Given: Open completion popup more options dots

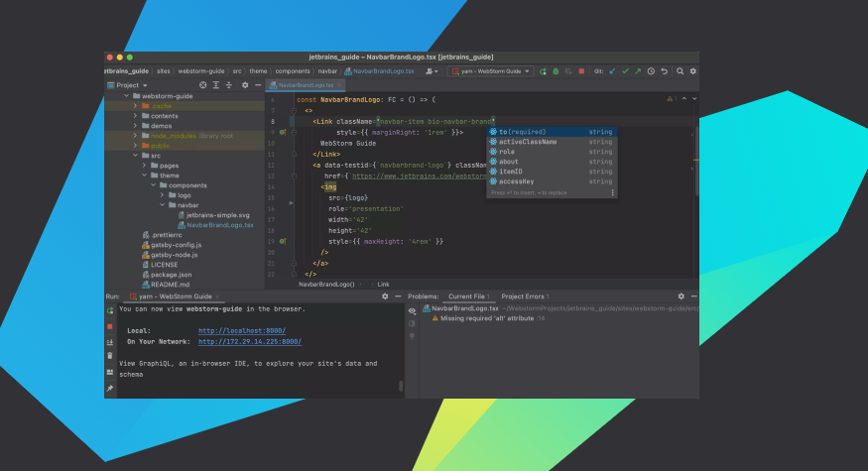Looking at the screenshot, I should pos(612,192).
